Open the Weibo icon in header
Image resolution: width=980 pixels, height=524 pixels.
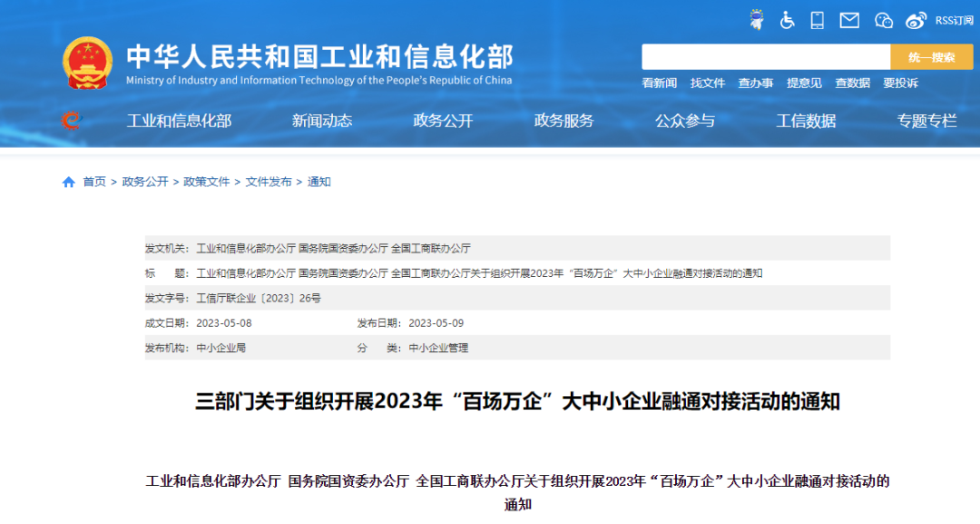(x=916, y=20)
